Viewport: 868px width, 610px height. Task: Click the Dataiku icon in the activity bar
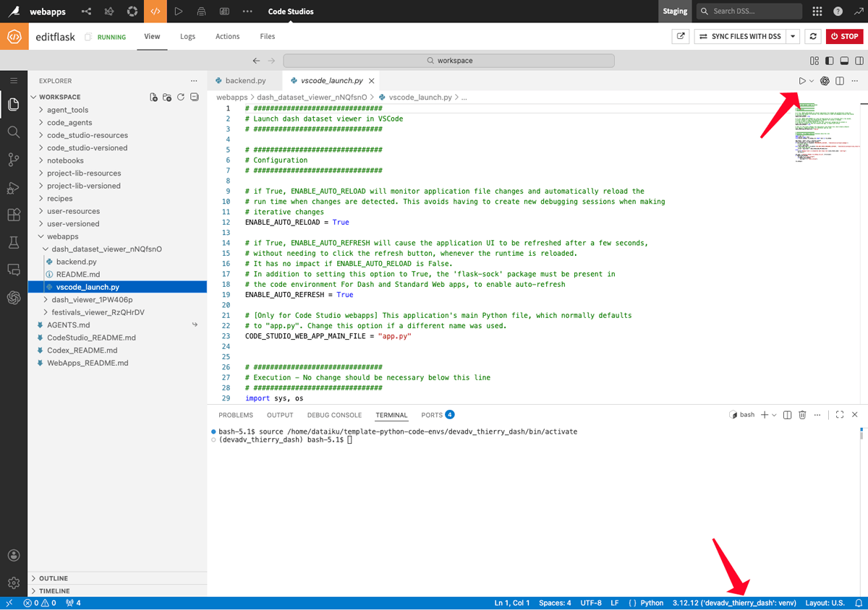pos(13,297)
